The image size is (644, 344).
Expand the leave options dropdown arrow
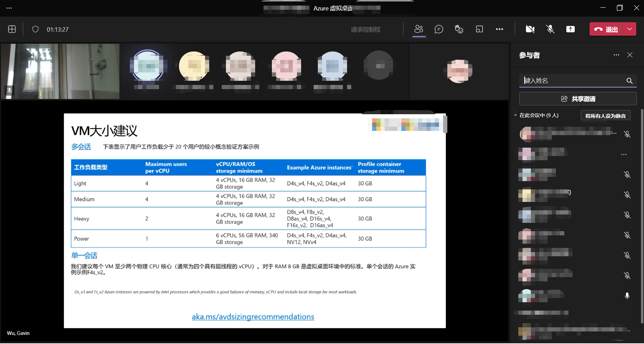[x=630, y=29]
